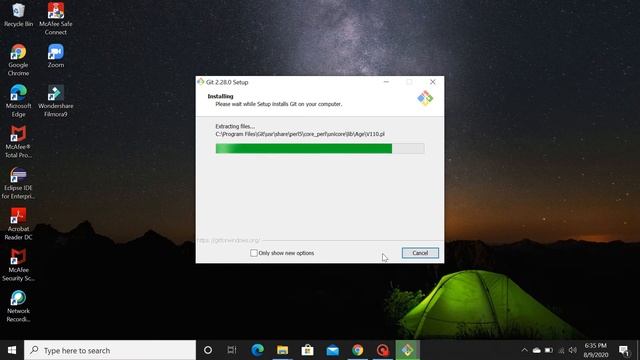Click the file path being extracted
The width and height of the screenshot is (640, 360).
pyautogui.click(x=300, y=134)
